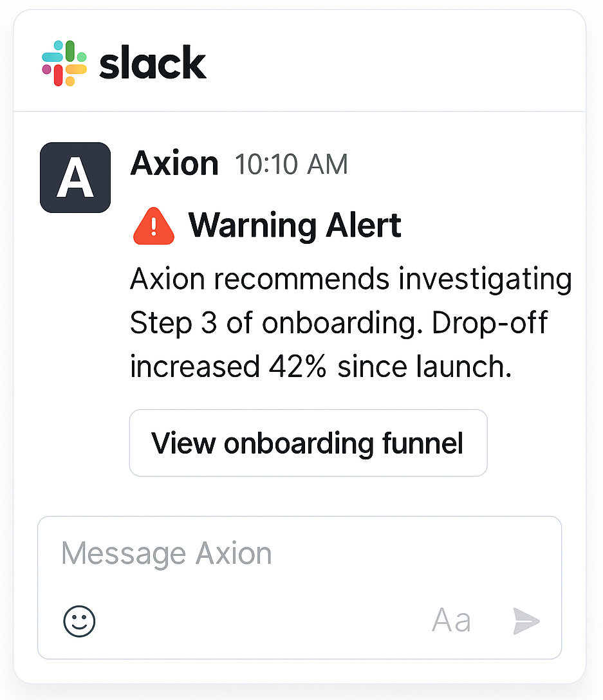Click the red warning triangle icon

(x=154, y=226)
